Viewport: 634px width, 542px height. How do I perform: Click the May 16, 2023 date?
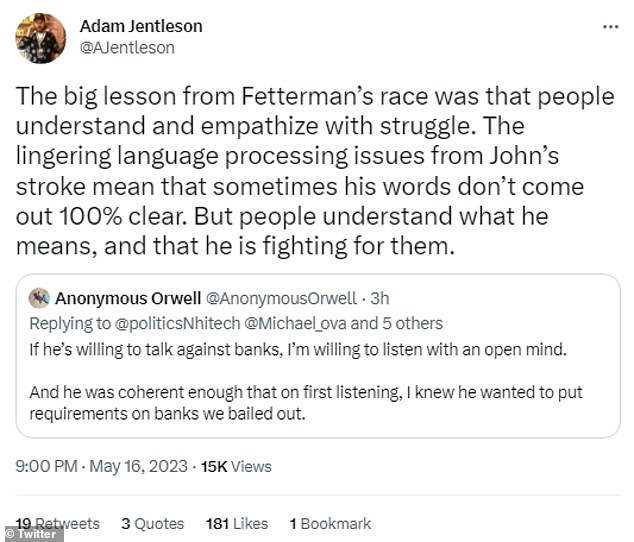pos(138,466)
